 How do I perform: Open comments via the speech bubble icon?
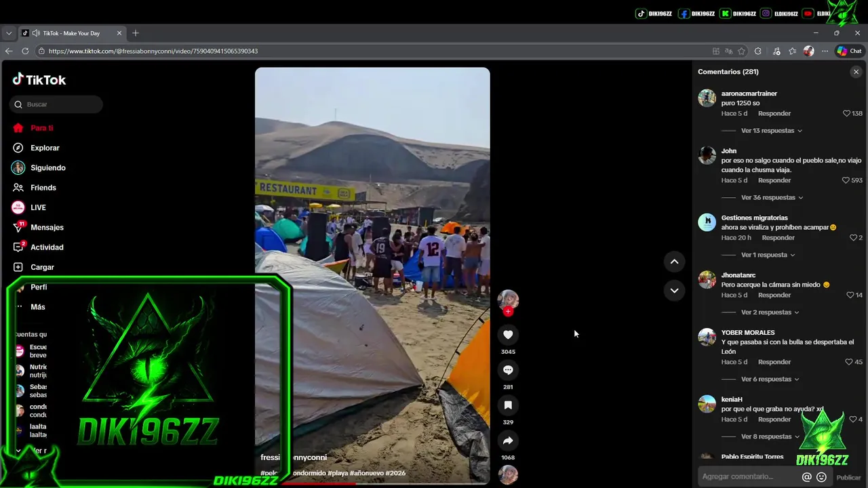[508, 370]
